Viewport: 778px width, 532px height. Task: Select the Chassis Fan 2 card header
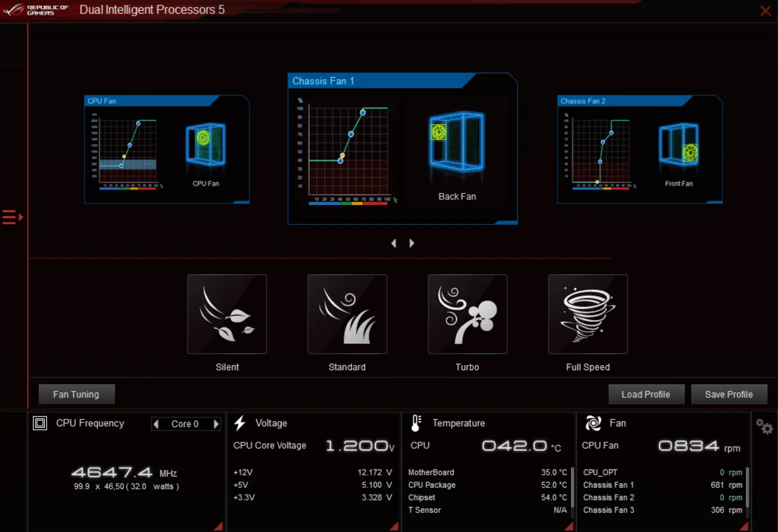click(x=625, y=101)
